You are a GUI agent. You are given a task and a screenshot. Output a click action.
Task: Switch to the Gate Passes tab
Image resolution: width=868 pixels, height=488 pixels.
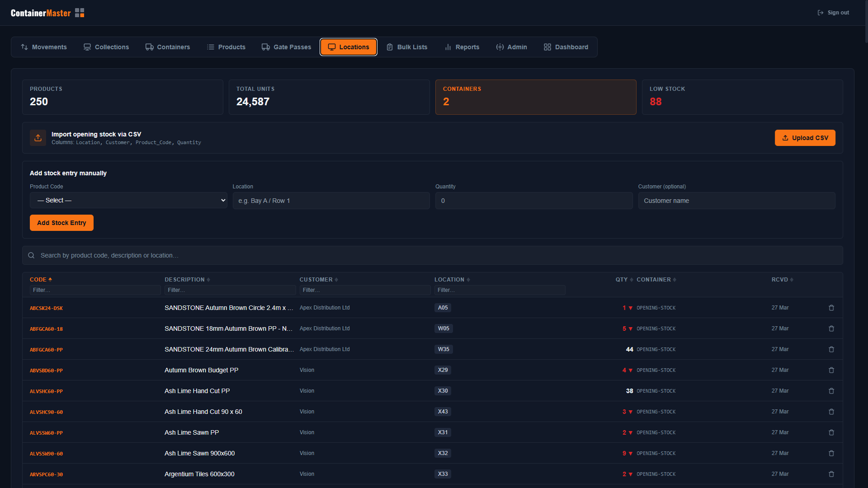pos(287,47)
